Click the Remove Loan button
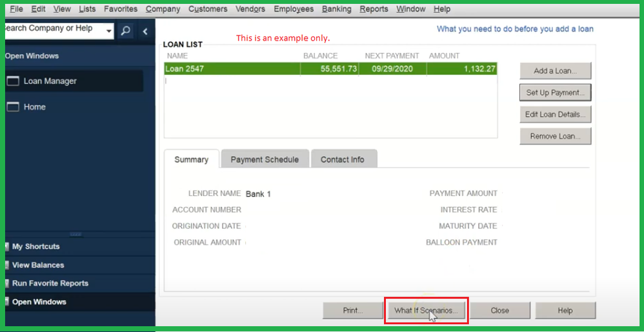Screen dimensions: 644x332 [556, 136]
